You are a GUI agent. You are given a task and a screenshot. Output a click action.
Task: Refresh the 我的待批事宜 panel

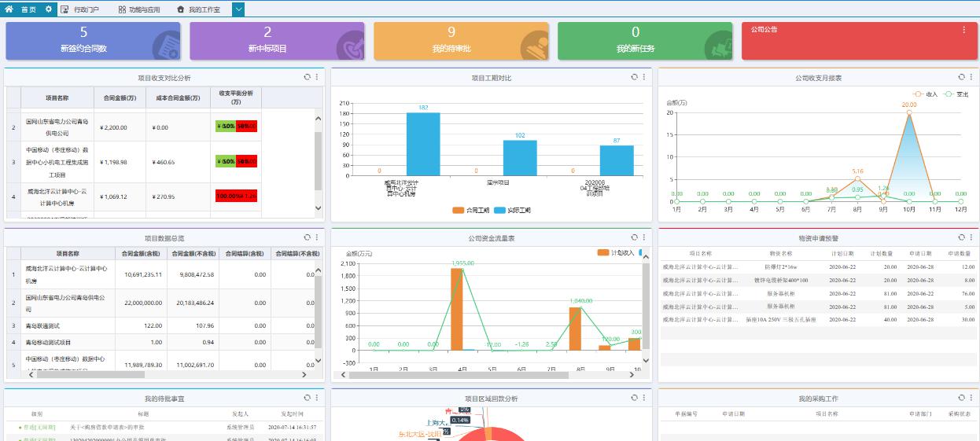coord(308,398)
